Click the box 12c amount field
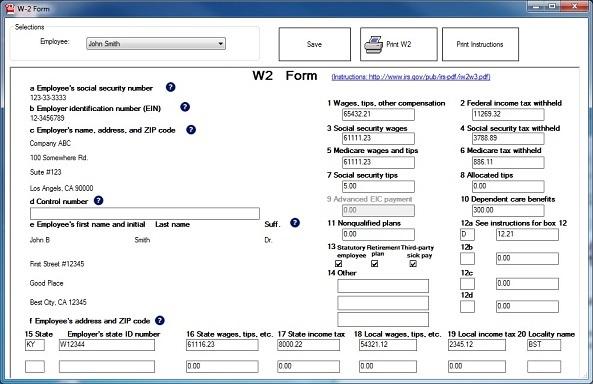Viewport: 593px width, 384px height. 527,284
